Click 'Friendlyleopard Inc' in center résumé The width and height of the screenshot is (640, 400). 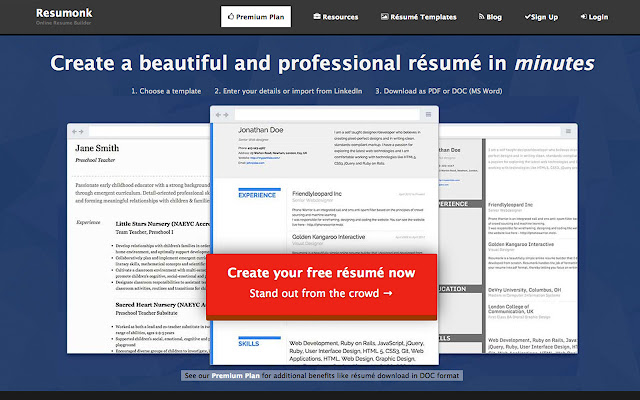(317, 194)
